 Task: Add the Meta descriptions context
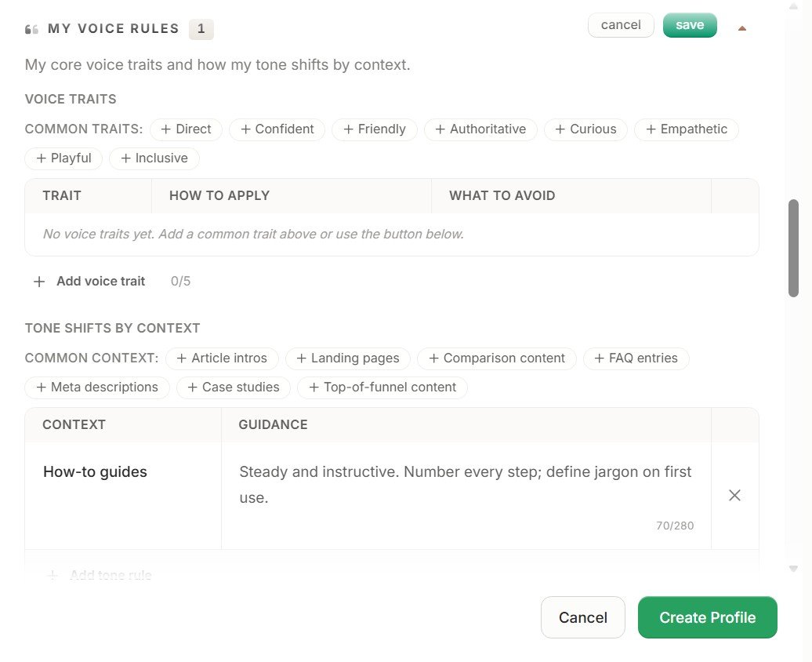pos(97,387)
